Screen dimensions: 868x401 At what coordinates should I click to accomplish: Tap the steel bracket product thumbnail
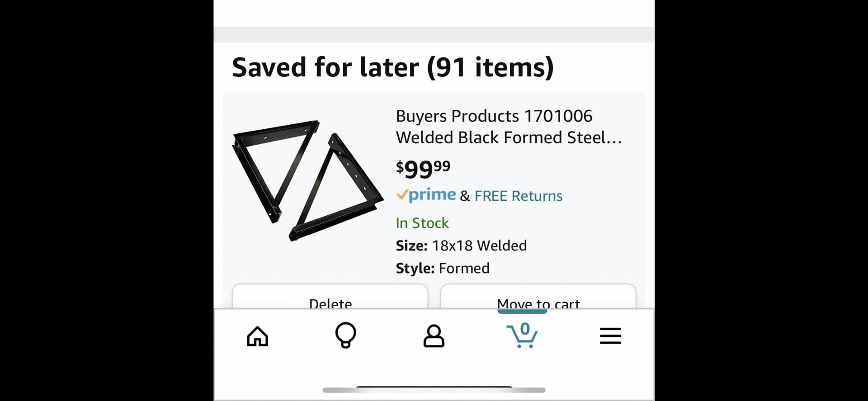307,179
